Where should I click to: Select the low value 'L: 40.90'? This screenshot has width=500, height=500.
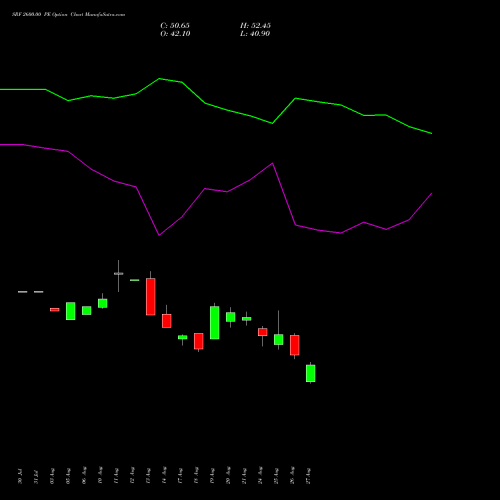click(x=255, y=34)
